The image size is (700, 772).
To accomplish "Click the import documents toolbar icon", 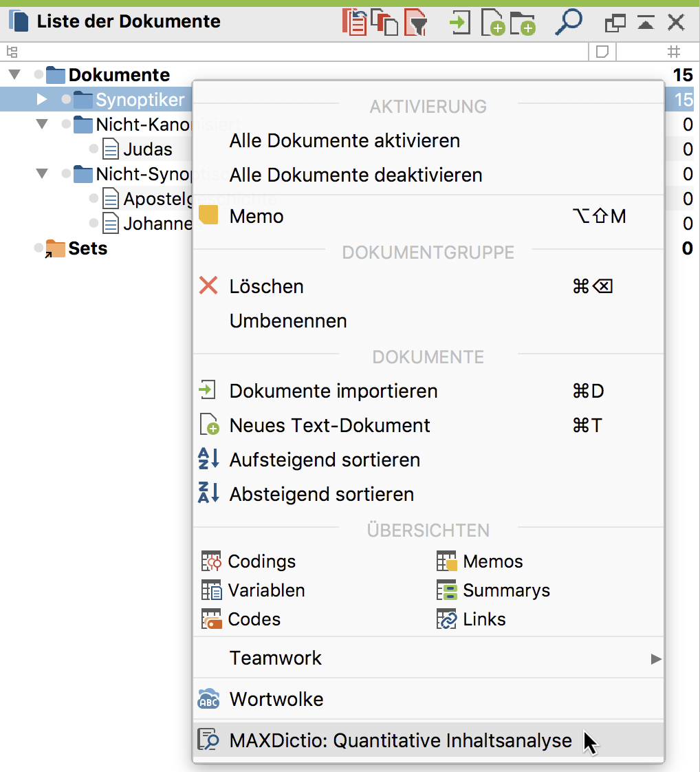I will click(460, 23).
